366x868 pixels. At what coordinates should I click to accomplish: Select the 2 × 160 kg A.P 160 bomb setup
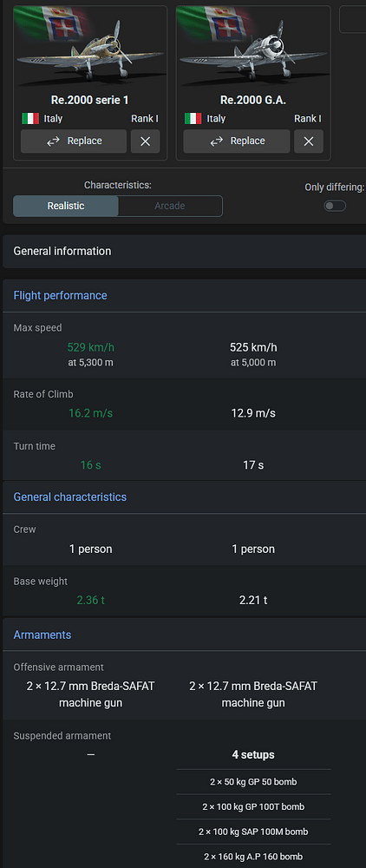click(253, 857)
